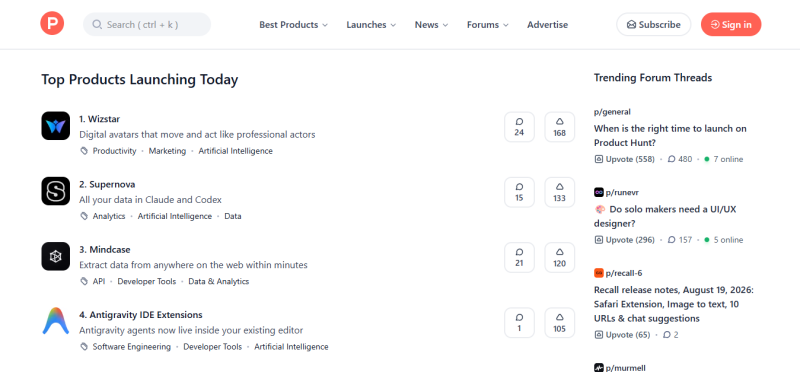Click the '5 online' status text
The height and width of the screenshot is (372, 800).
728,240
